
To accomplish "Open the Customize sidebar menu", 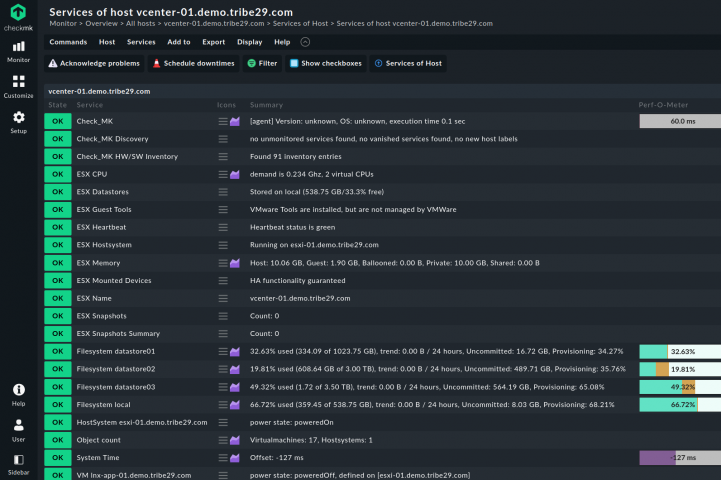I will [x=18, y=87].
